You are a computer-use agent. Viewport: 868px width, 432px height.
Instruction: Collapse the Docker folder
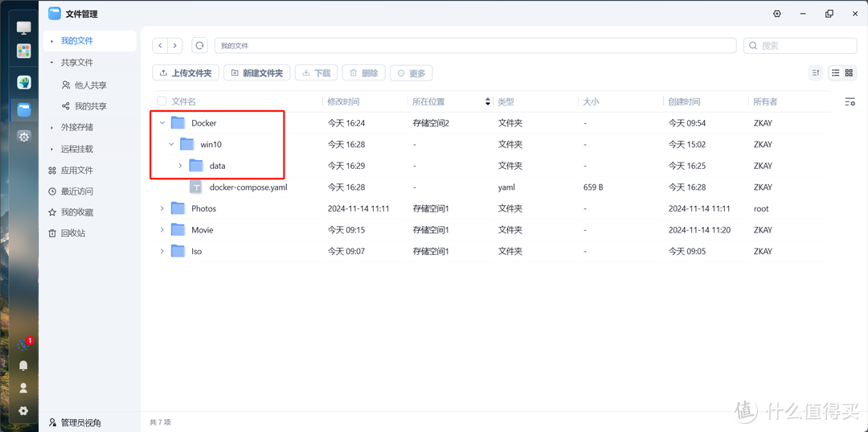click(x=162, y=123)
